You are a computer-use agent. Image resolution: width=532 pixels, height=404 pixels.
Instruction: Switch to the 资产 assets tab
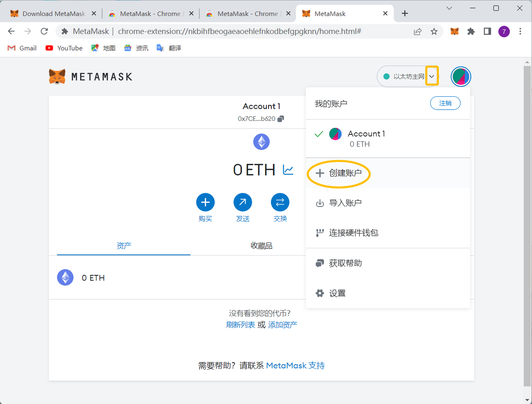point(124,246)
